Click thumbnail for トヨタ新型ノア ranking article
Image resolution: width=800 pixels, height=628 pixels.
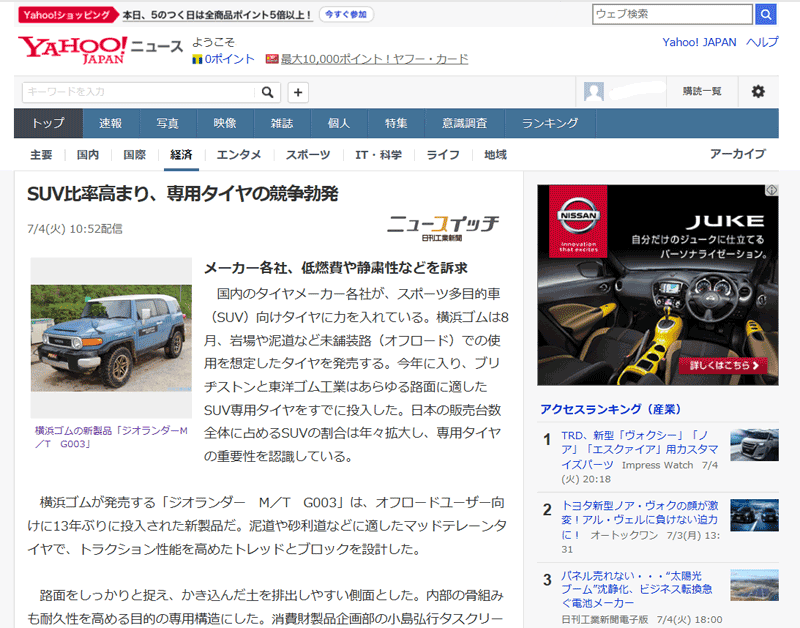point(754,515)
